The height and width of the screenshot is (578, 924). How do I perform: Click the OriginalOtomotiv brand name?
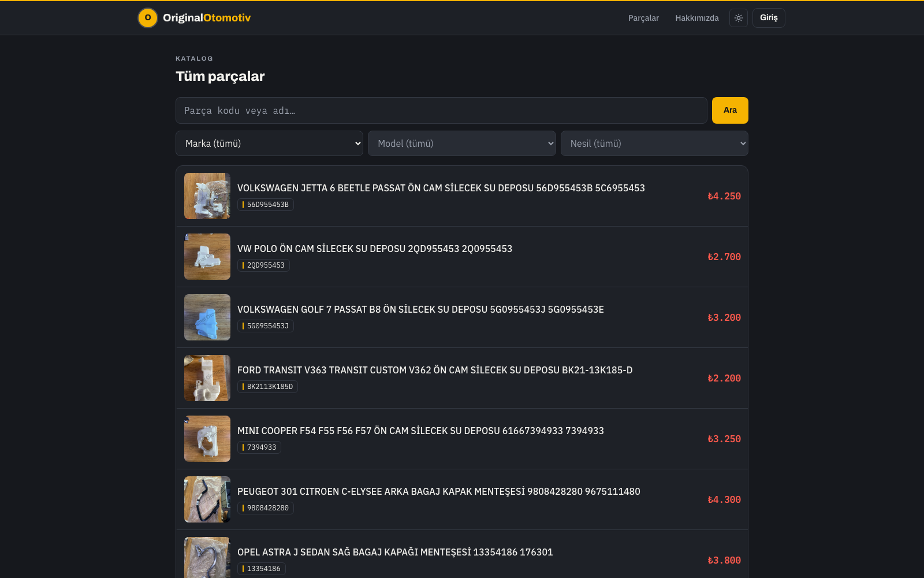point(207,18)
